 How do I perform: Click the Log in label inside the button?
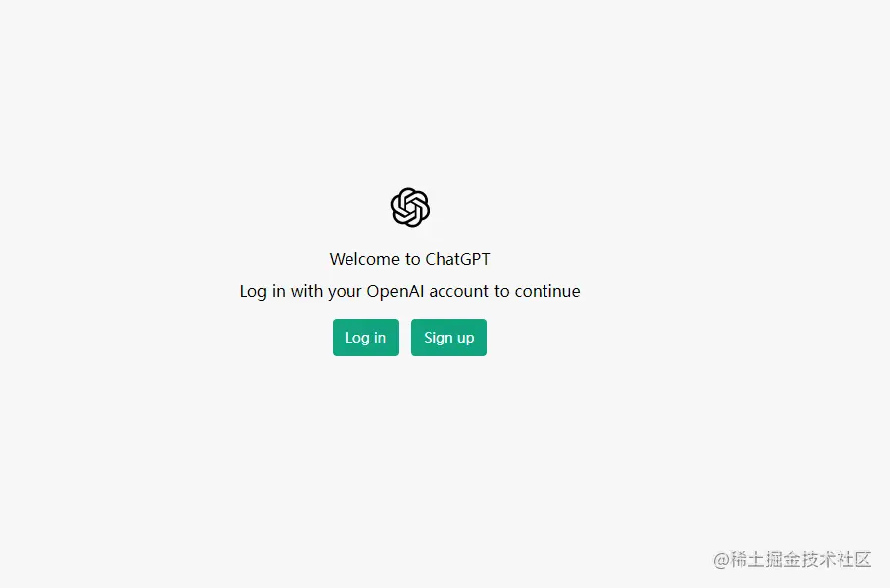click(x=365, y=338)
